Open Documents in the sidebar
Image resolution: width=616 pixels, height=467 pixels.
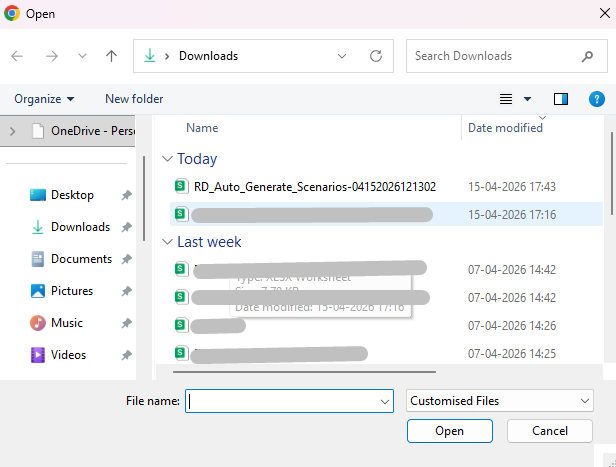pyautogui.click(x=81, y=259)
